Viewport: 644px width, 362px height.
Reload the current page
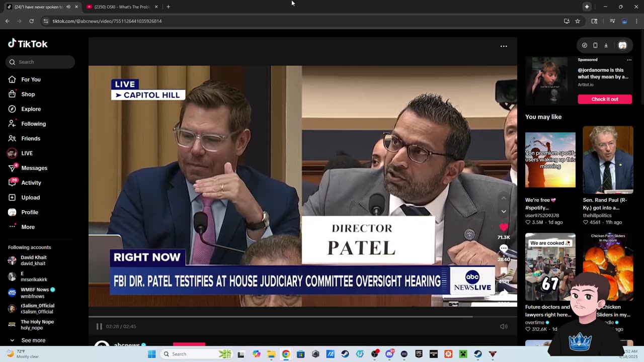31,21
